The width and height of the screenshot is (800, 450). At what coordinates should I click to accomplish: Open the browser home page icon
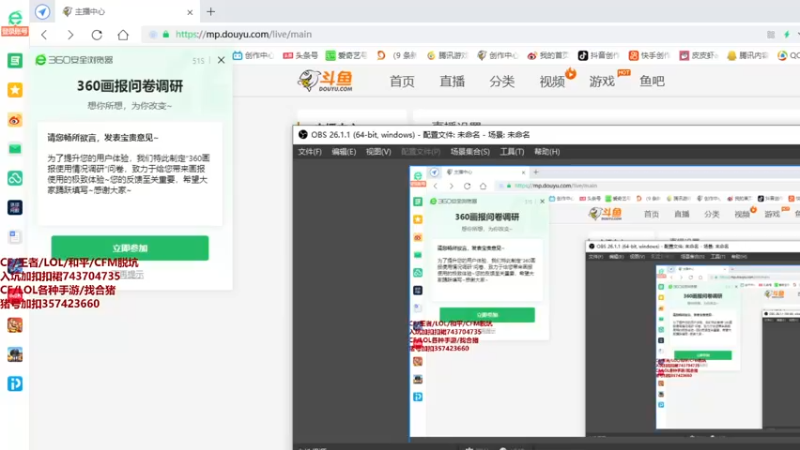tap(123, 35)
